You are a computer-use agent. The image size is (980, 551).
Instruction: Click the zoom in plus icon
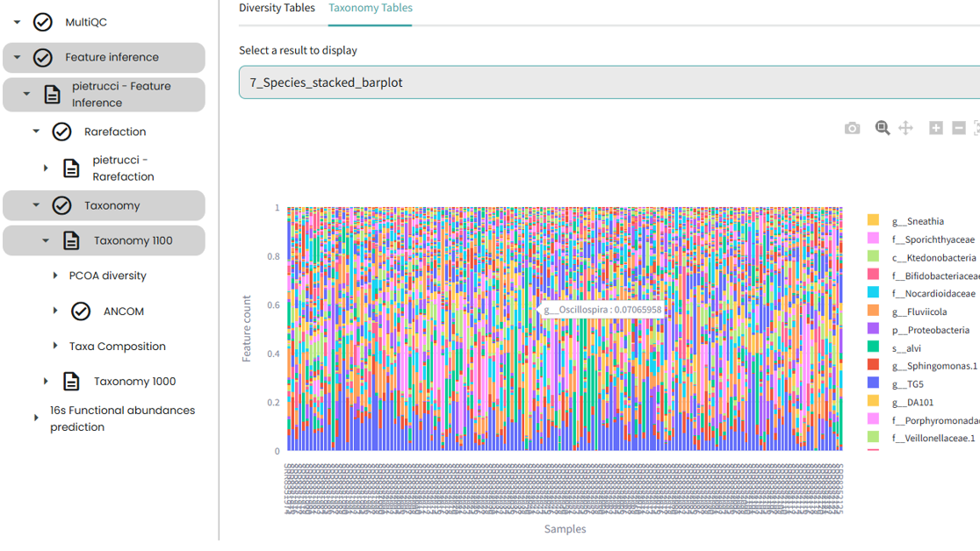pyautogui.click(x=936, y=128)
